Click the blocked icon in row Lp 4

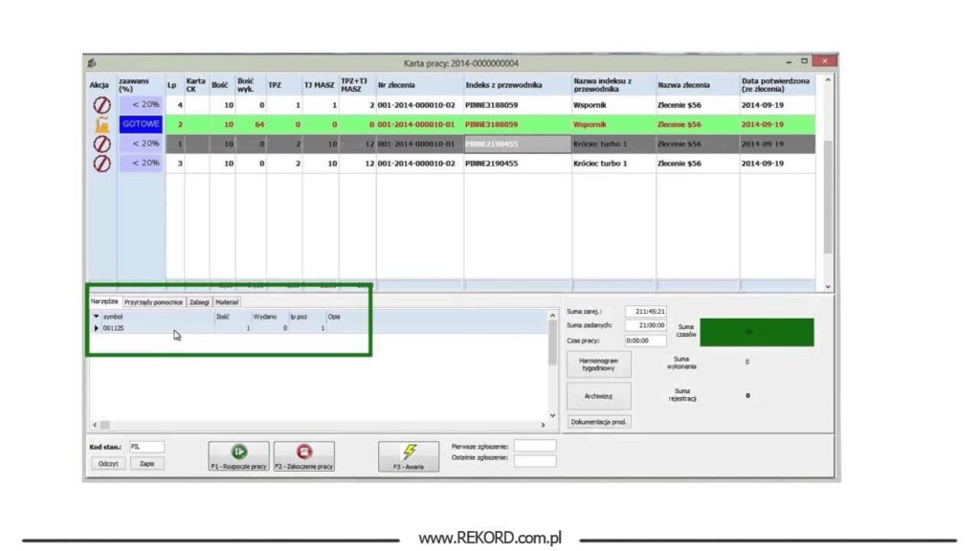(x=100, y=104)
